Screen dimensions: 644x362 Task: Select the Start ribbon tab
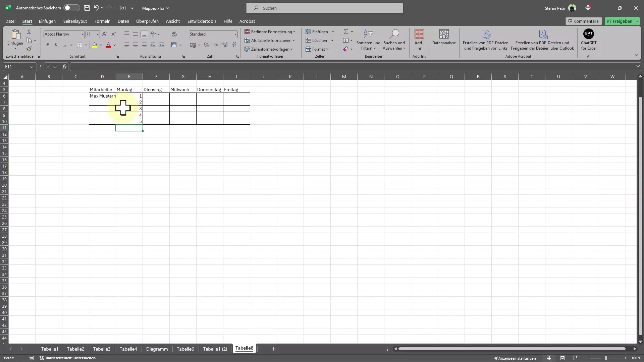pos(27,21)
